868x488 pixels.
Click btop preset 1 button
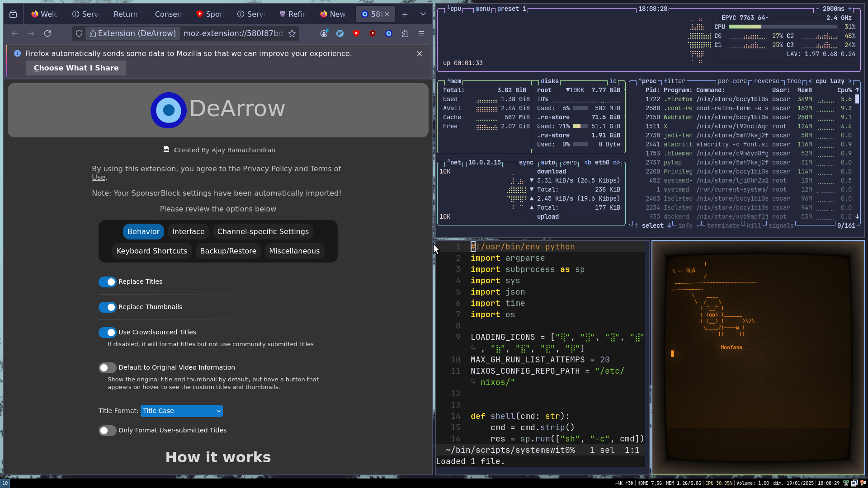(x=512, y=9)
